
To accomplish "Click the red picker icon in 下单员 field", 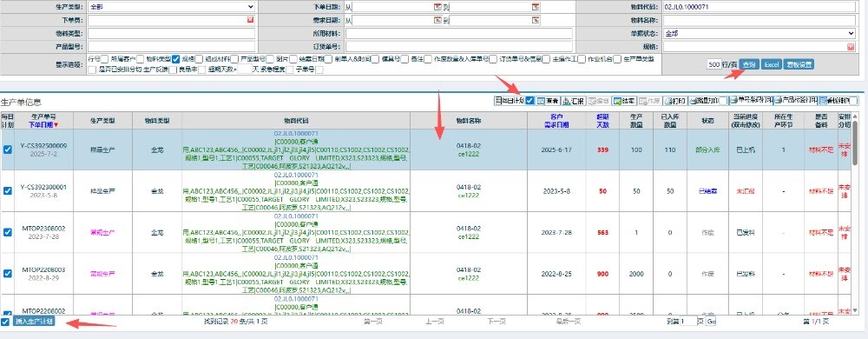I will [x=250, y=20].
